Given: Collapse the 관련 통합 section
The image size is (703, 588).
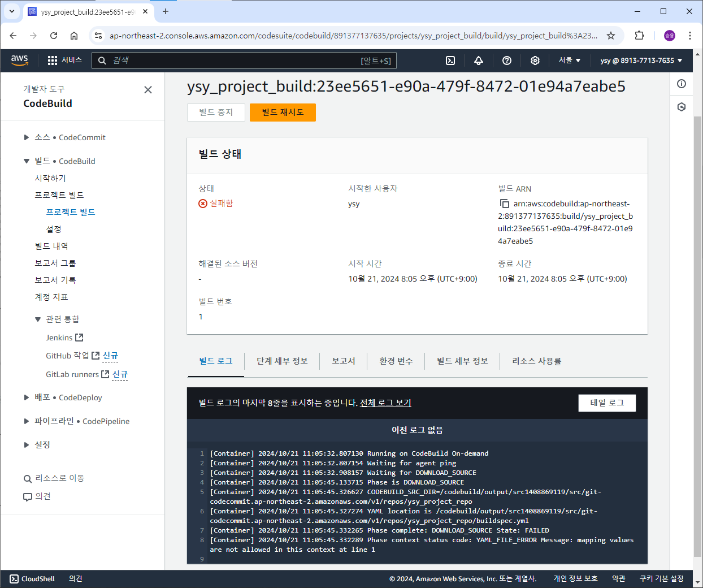Looking at the screenshot, I should pos(37,319).
